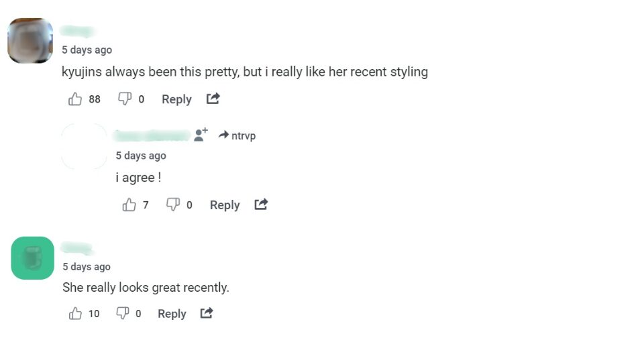The width and height of the screenshot is (644, 338).
Task: Open the green avatar of third commenter
Action: pos(32,258)
